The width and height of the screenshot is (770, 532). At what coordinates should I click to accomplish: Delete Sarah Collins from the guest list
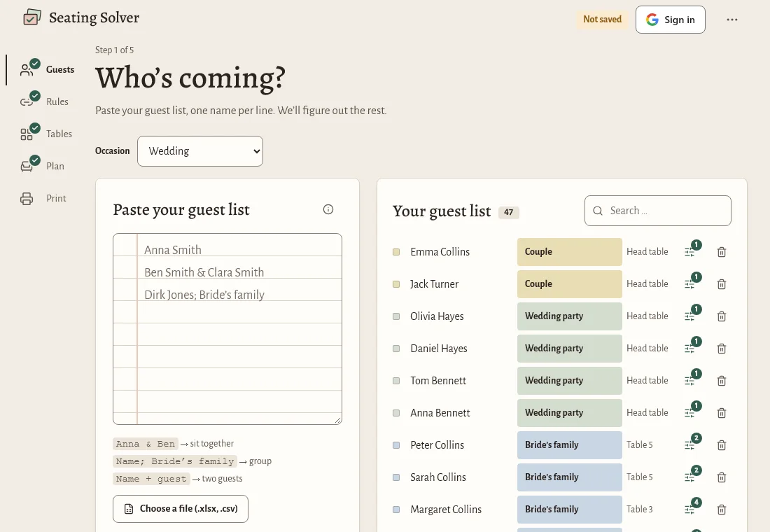(722, 477)
